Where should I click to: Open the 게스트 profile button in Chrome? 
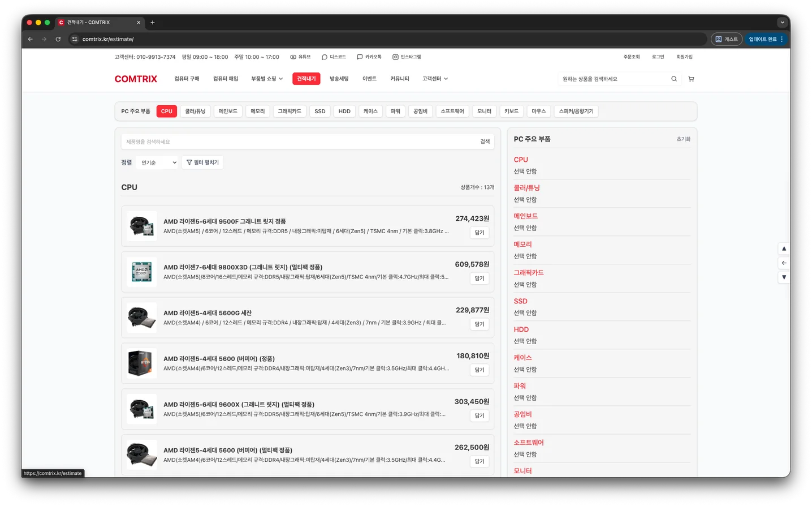pyautogui.click(x=727, y=39)
